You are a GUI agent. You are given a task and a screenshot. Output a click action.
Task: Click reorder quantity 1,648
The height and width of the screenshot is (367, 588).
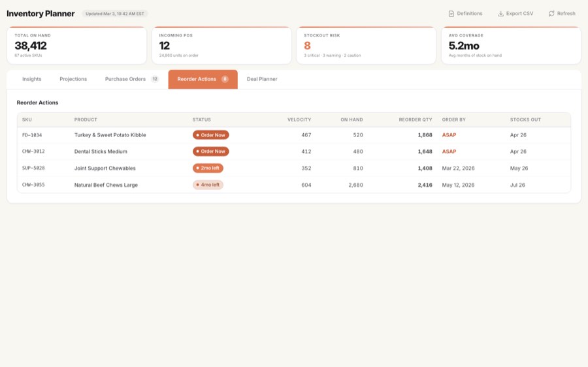coord(425,152)
